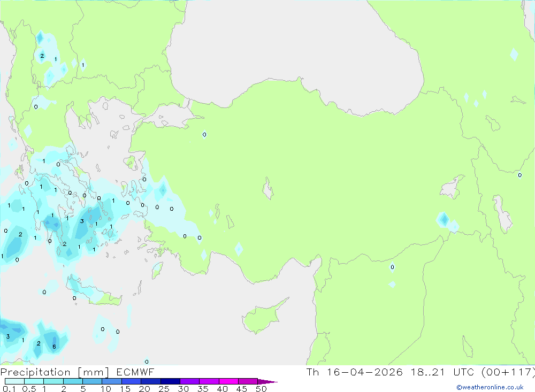Click the date '16-04-2026' text
This screenshot has width=535, height=392.
364,372
